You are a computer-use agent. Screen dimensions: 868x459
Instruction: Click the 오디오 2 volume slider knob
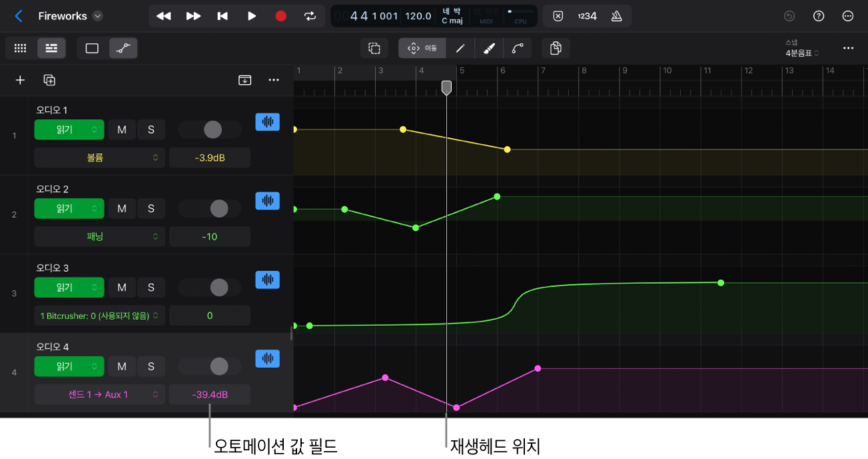219,209
